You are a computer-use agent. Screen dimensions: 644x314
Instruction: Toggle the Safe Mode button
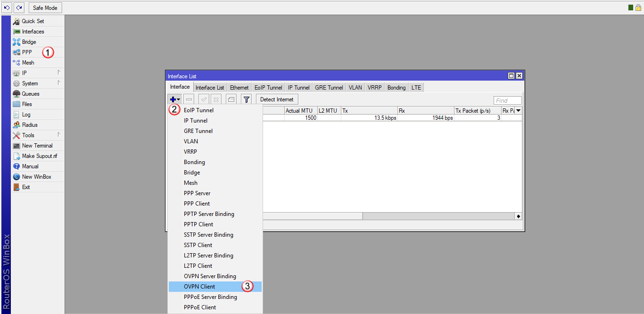45,8
